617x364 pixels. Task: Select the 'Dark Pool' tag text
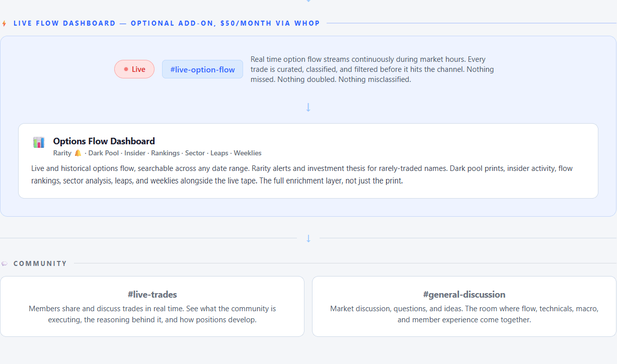(104, 153)
